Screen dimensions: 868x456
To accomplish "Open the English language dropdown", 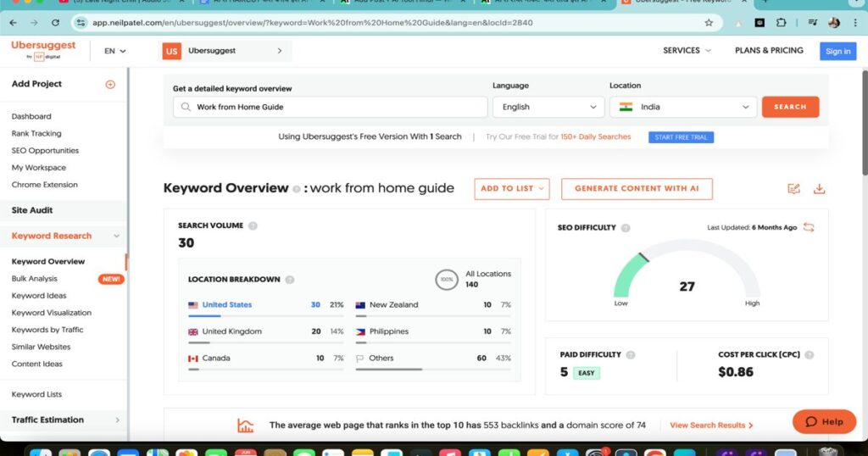I will [548, 107].
